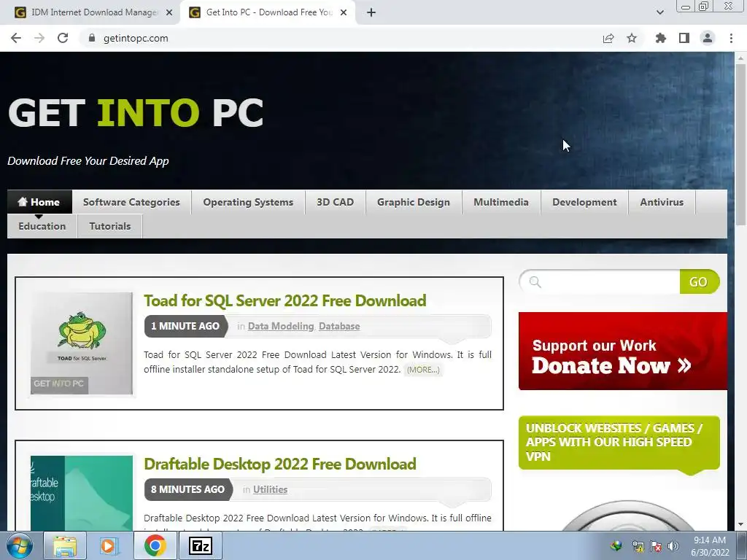Toggle the Chrome side panel icon
This screenshot has height=560, width=747.
pyautogui.click(x=684, y=38)
